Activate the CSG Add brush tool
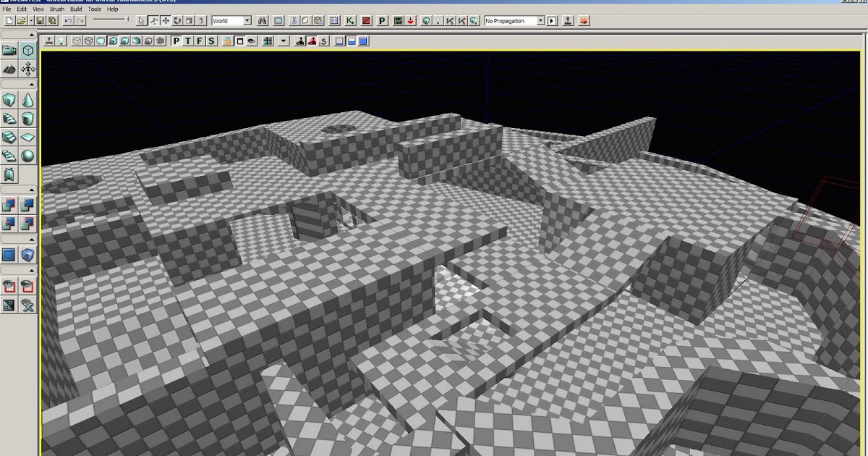The height and width of the screenshot is (456, 868). click(8, 206)
